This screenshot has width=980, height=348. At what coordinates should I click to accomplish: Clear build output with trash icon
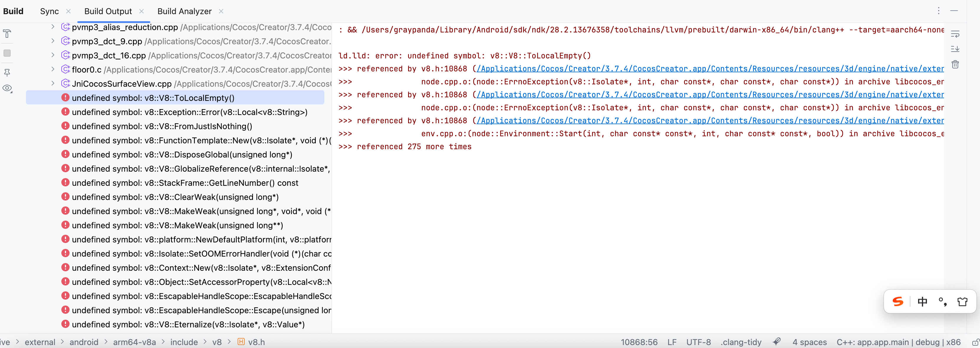click(x=955, y=64)
